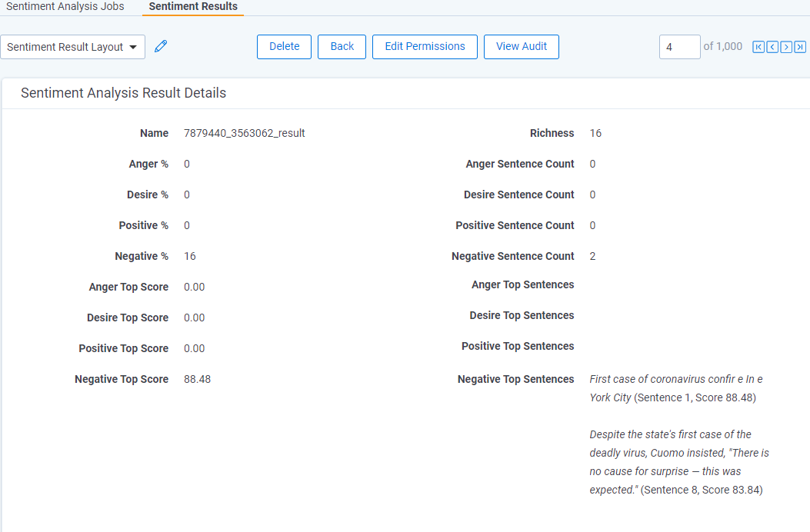The image size is (810, 532).
Task: Click Negative Top Score value 88.48
Action: point(198,379)
